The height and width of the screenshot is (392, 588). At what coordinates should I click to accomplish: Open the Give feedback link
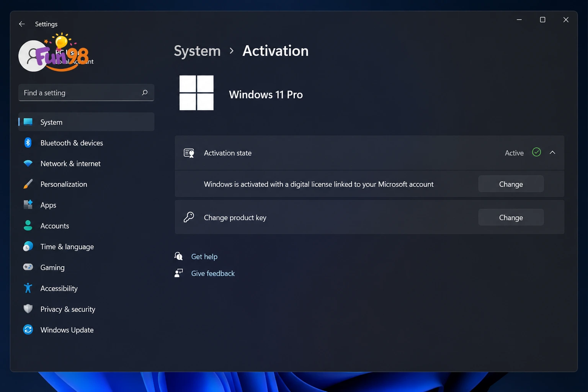[x=213, y=273]
